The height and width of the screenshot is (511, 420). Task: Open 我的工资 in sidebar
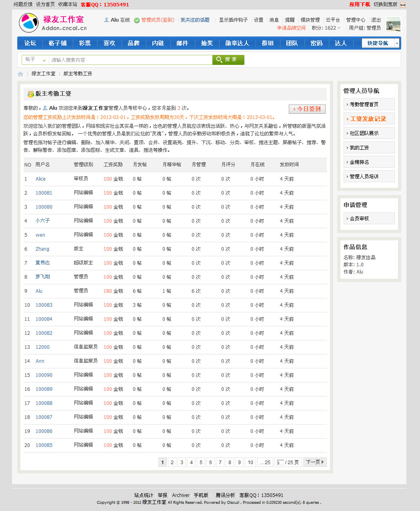click(x=369, y=147)
